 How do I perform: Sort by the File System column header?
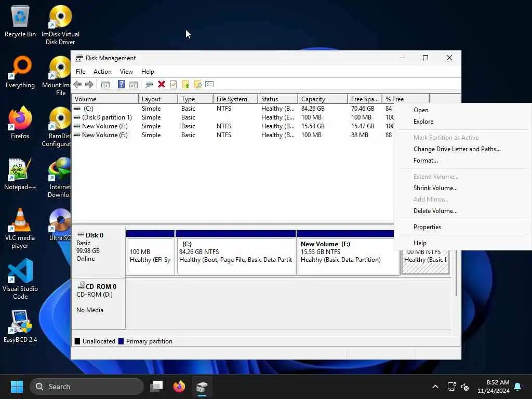[235, 99]
